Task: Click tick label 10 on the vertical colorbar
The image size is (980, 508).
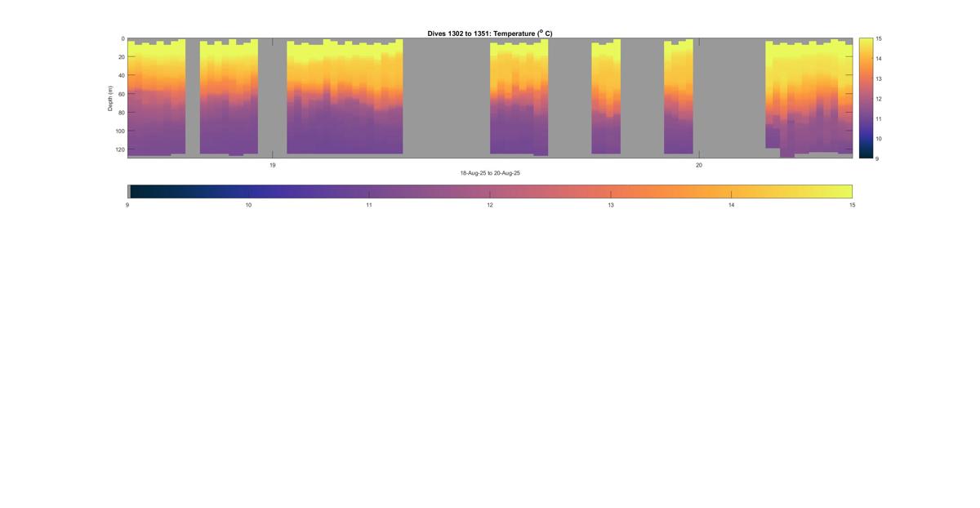Action: coord(878,139)
